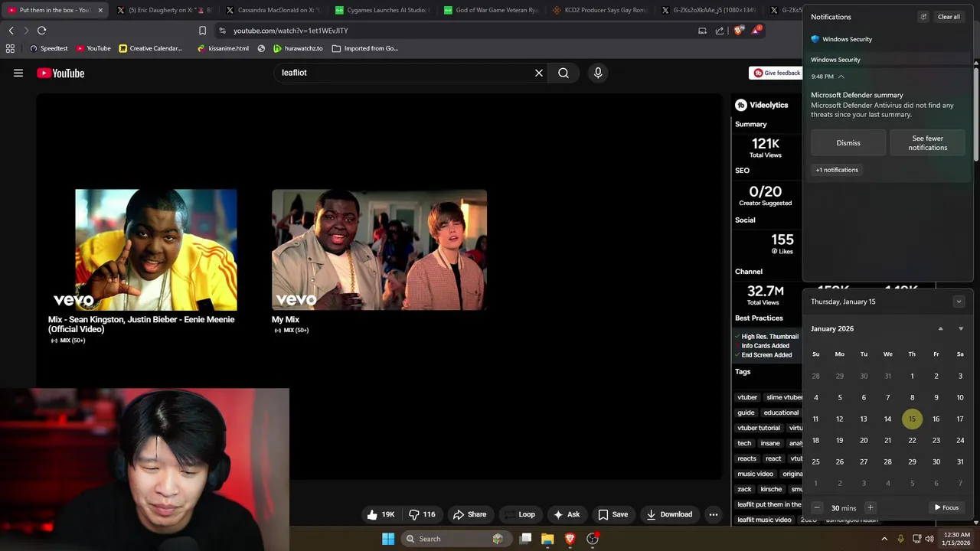Click the Save button
The height and width of the screenshot is (551, 980).
[x=612, y=514]
